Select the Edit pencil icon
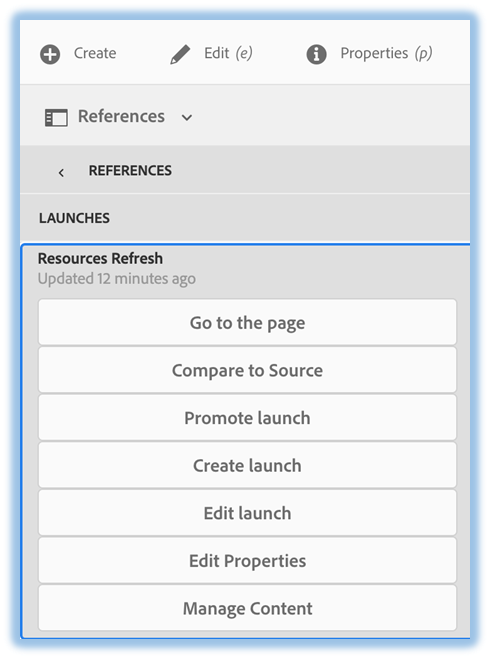Image resolution: width=490 pixels, height=659 pixels. (180, 54)
